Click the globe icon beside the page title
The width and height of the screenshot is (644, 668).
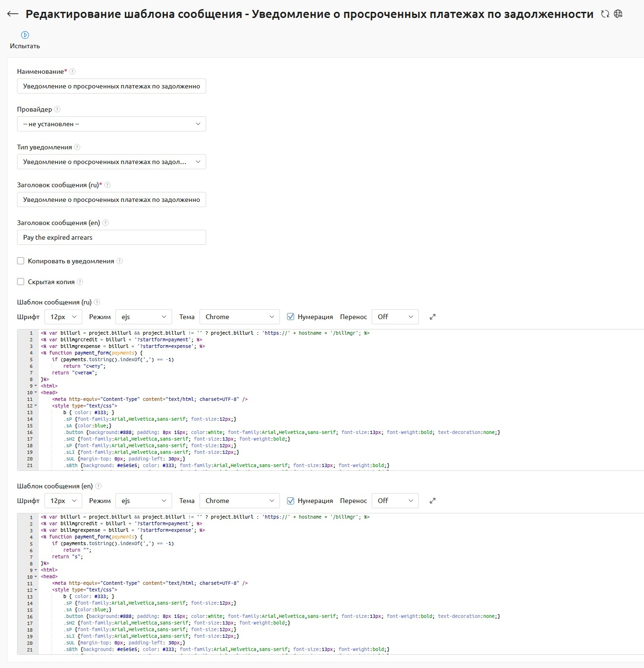pyautogui.click(x=618, y=14)
